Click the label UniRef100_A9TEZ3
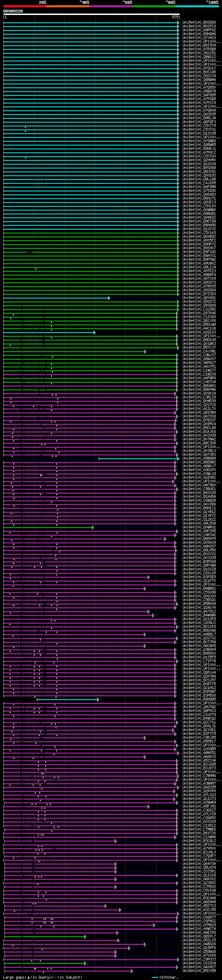 click(199, 271)
